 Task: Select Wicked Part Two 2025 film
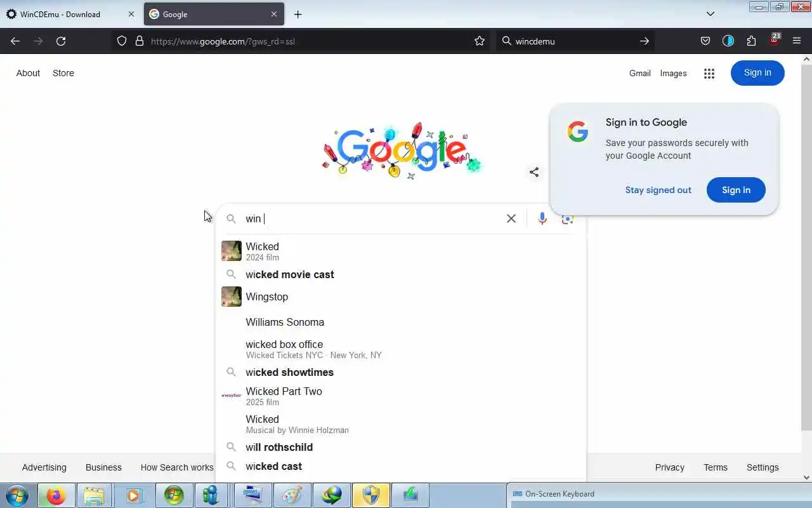pyautogui.click(x=401, y=396)
